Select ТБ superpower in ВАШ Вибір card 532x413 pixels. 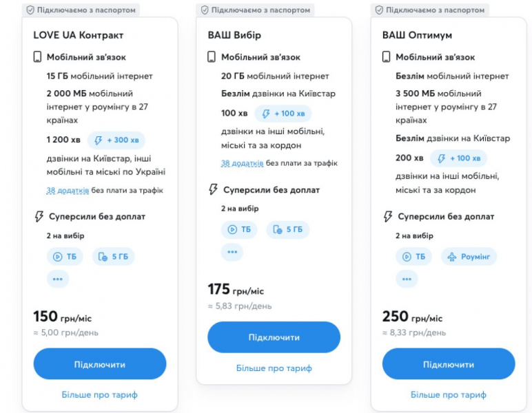[x=239, y=229]
